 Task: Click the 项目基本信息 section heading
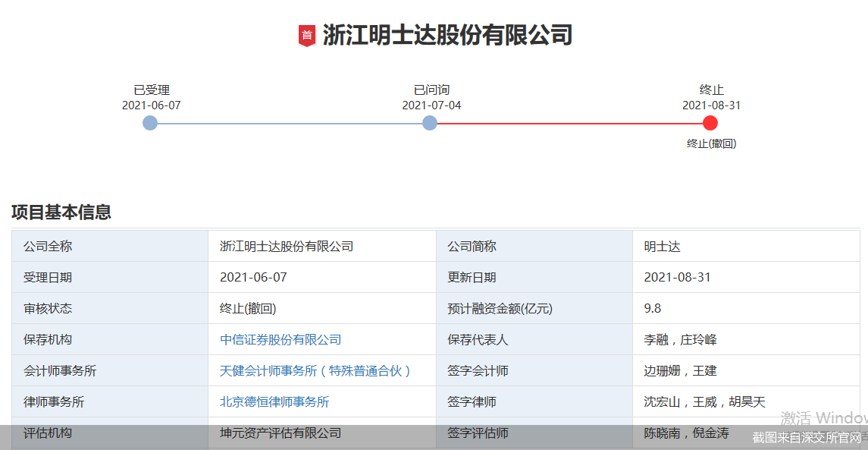click(x=61, y=212)
